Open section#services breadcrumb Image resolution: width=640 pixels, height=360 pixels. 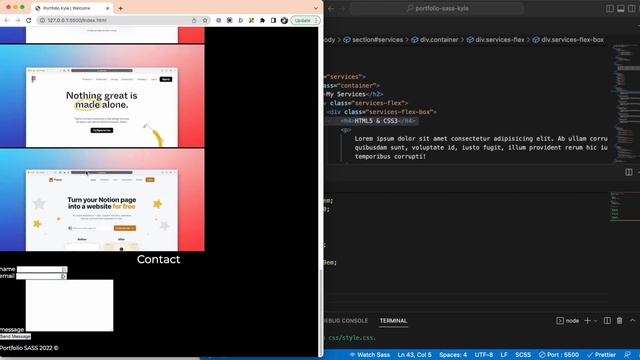point(373,40)
